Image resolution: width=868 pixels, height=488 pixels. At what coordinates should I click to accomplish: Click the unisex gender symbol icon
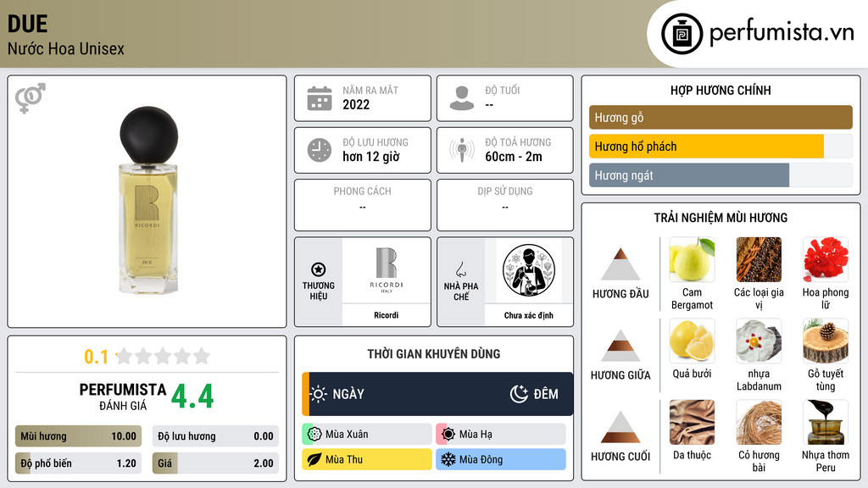pyautogui.click(x=31, y=98)
